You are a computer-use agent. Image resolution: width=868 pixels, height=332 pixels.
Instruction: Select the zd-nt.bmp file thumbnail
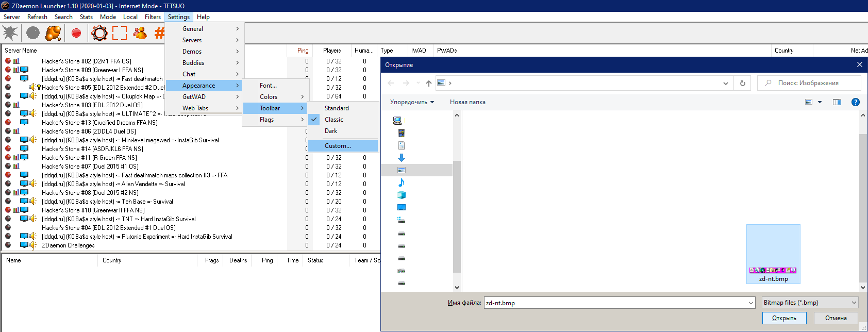773,254
